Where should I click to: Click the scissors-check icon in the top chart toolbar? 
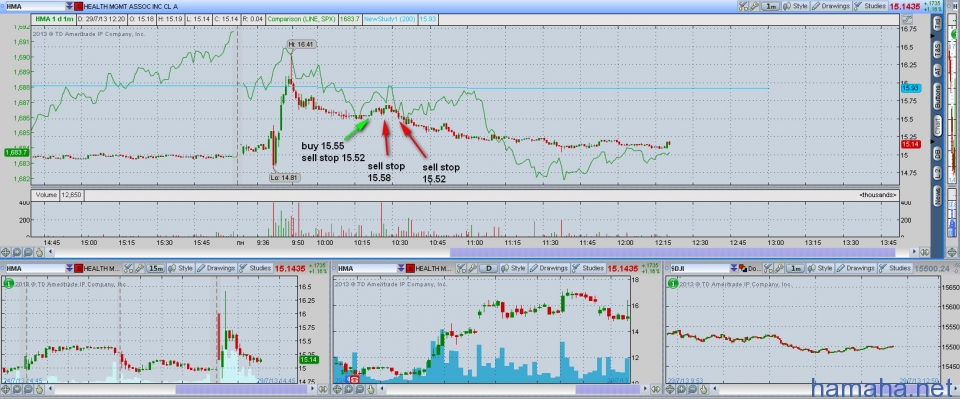point(743,6)
